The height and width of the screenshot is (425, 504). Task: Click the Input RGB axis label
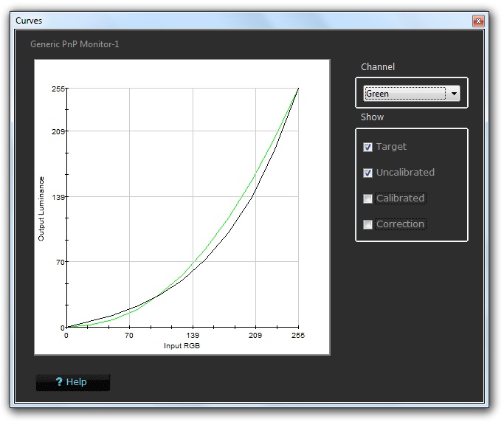tap(182, 345)
